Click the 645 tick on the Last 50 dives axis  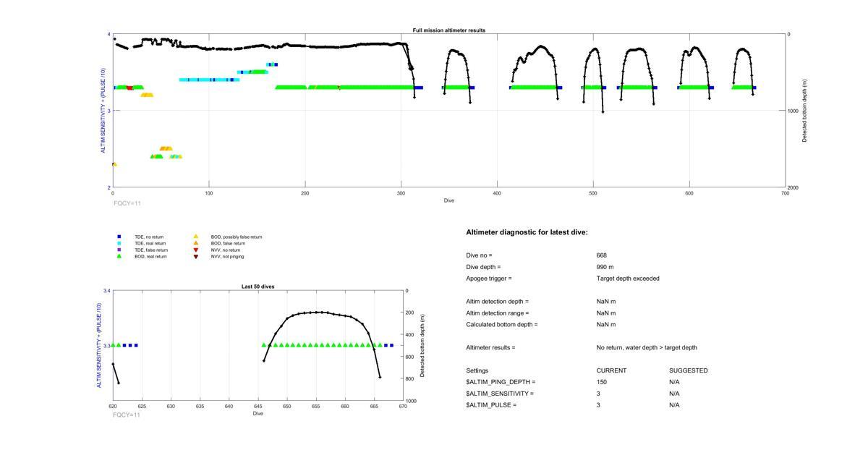tap(258, 407)
